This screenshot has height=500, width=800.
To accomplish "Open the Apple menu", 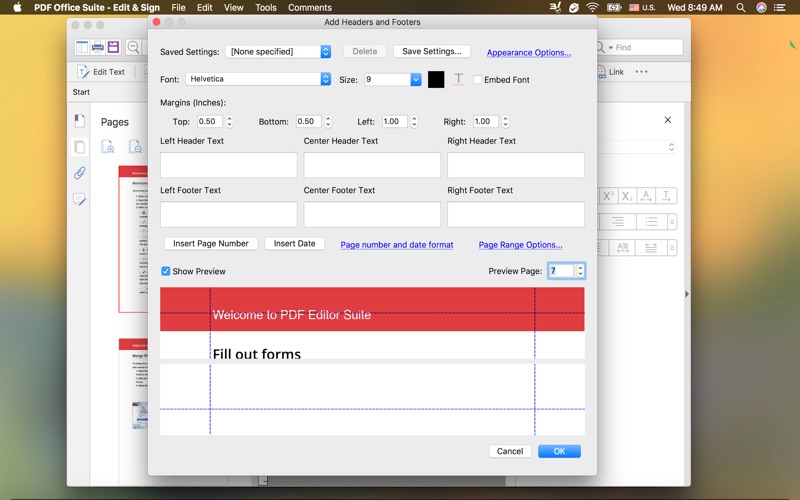I will click(x=17, y=7).
